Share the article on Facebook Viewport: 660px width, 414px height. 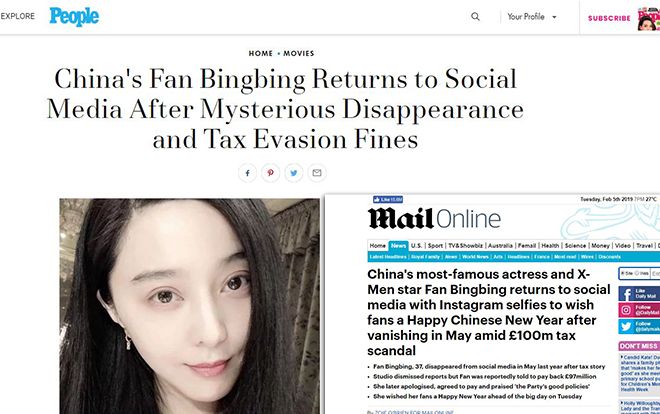pos(248,173)
